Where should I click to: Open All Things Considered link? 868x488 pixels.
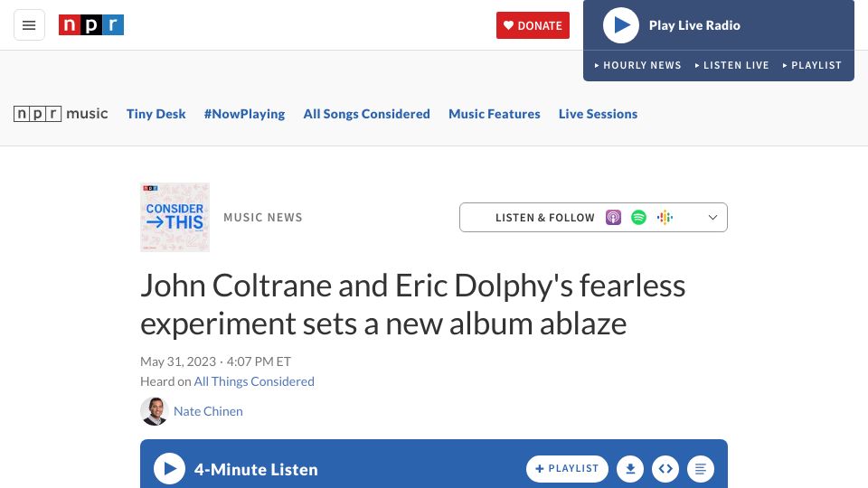pyautogui.click(x=254, y=381)
